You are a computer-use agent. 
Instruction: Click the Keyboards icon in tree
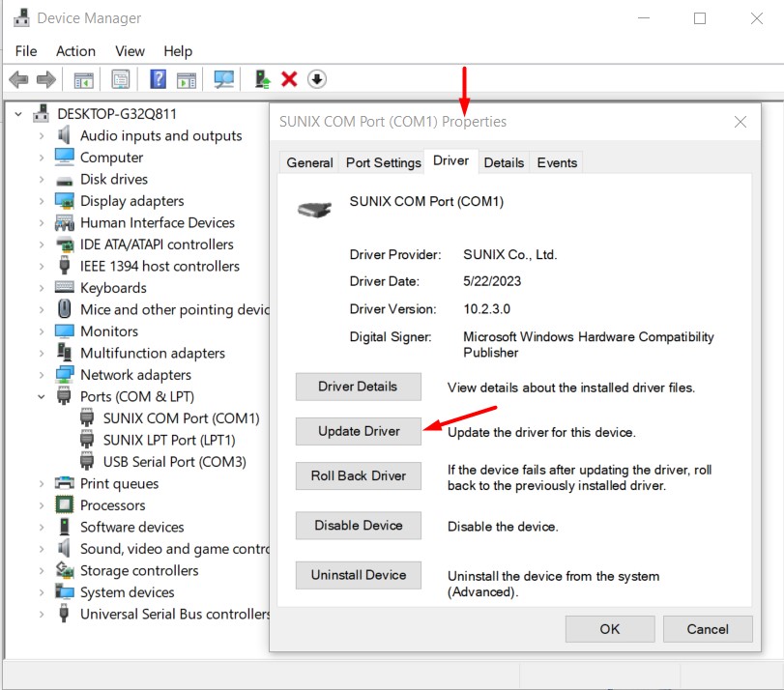pyautogui.click(x=65, y=287)
